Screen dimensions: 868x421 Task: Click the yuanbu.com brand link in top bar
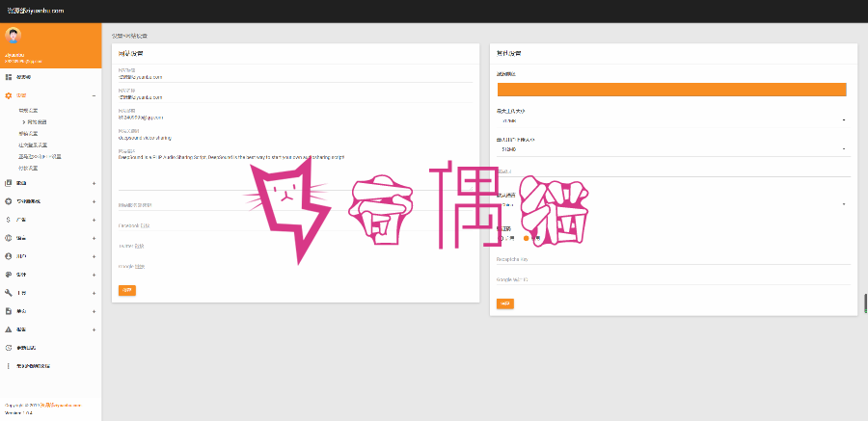(36, 11)
